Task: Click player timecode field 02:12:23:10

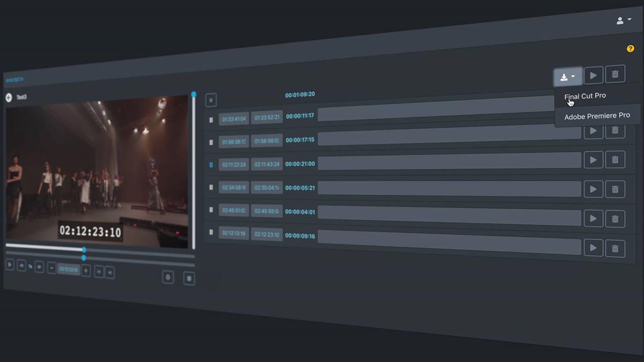Action: click(x=69, y=269)
